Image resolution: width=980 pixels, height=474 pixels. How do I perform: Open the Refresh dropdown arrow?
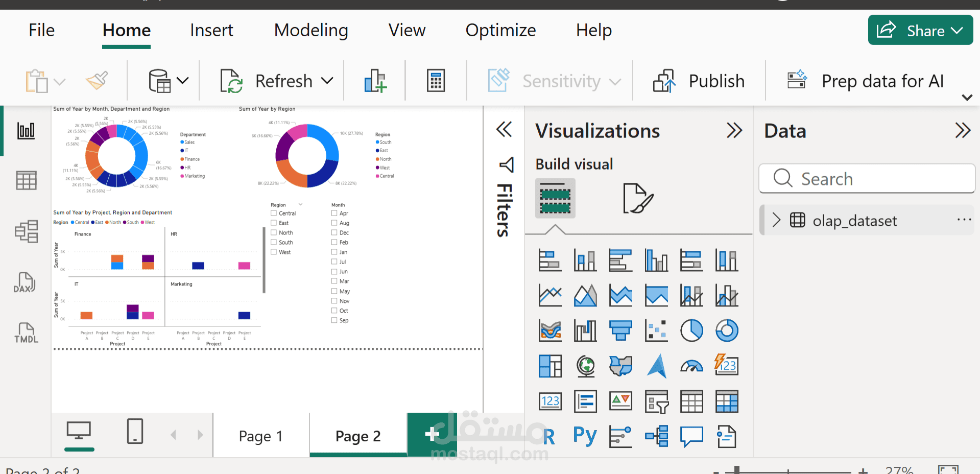tap(327, 81)
